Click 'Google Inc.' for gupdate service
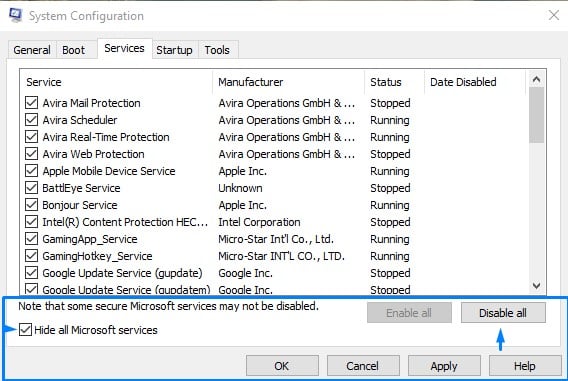The height and width of the screenshot is (381, 568). tap(246, 273)
